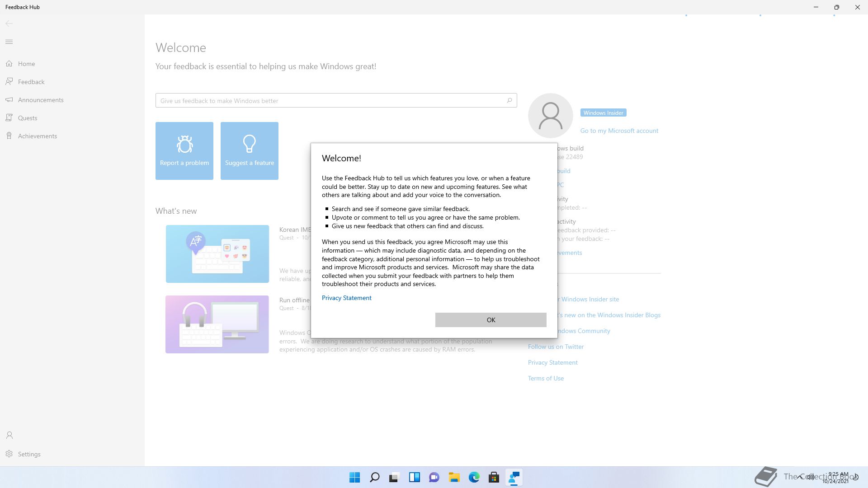Click the Korean IME quest title
Viewport: 868px width, 488px height.
click(x=295, y=230)
